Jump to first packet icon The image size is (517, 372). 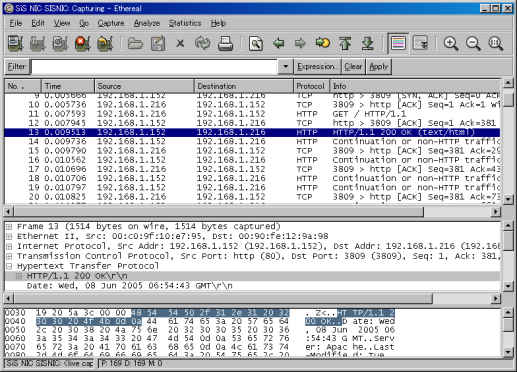coord(345,43)
